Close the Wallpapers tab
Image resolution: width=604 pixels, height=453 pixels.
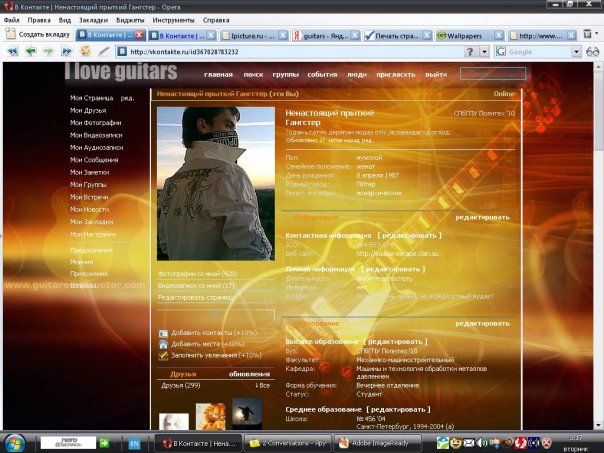point(498,36)
